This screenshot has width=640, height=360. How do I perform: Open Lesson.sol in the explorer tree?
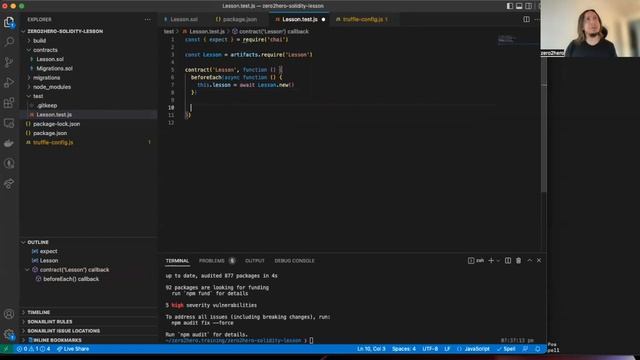[50, 59]
